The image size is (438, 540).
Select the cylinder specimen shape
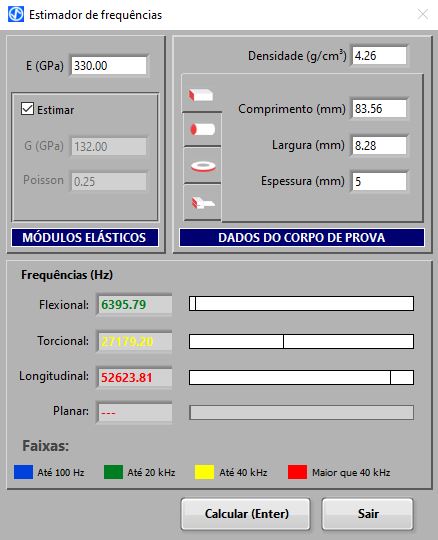[202, 129]
